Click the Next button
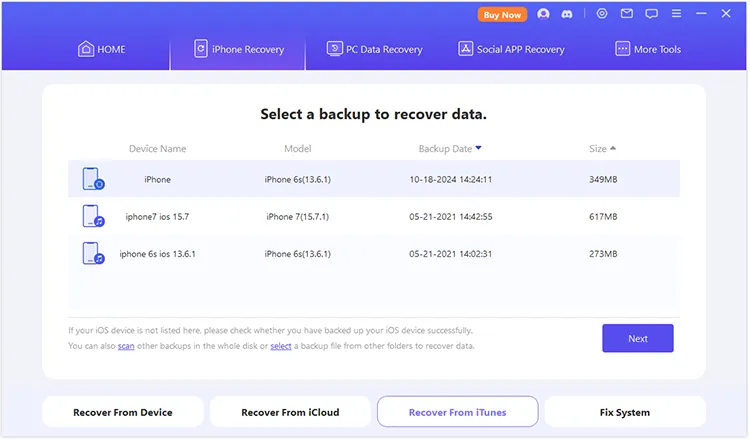This screenshot has width=750, height=440. 638,339
